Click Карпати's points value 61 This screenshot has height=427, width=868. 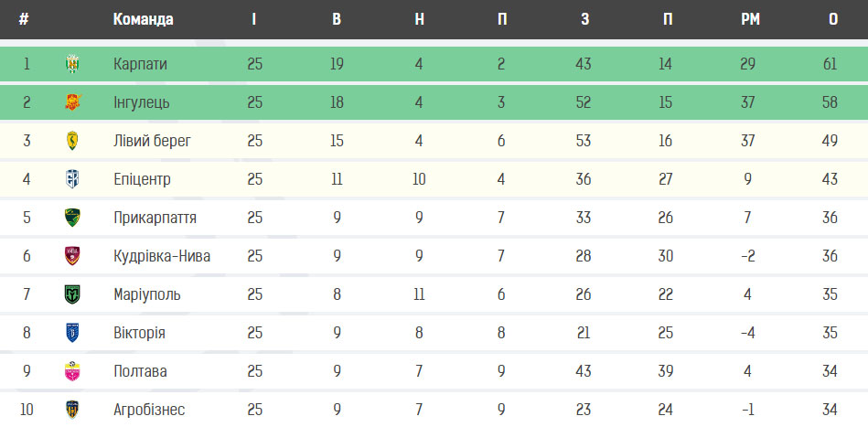(830, 64)
